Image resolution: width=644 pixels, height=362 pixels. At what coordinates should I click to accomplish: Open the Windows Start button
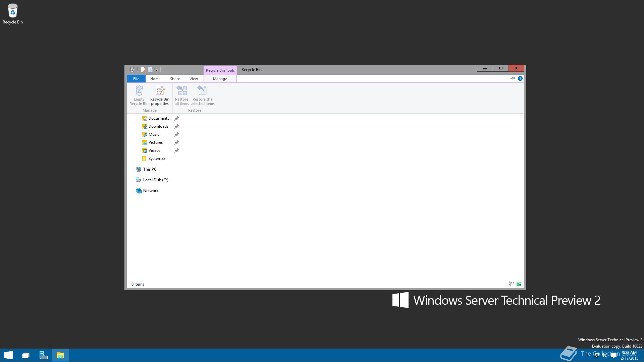8,355
